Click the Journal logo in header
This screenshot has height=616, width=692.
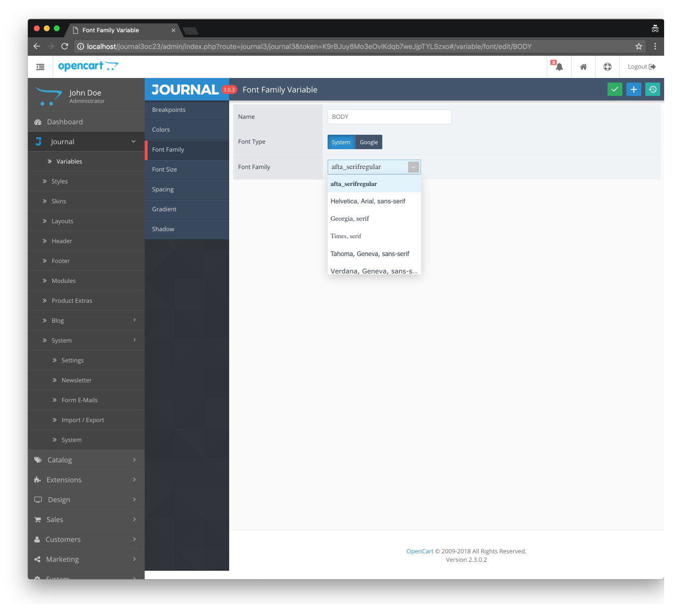tap(185, 89)
